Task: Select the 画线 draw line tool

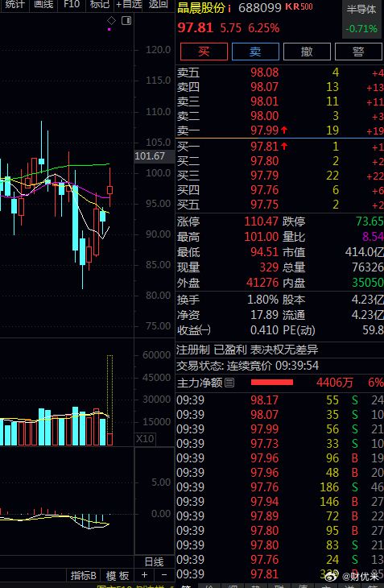Action: [x=43, y=5]
